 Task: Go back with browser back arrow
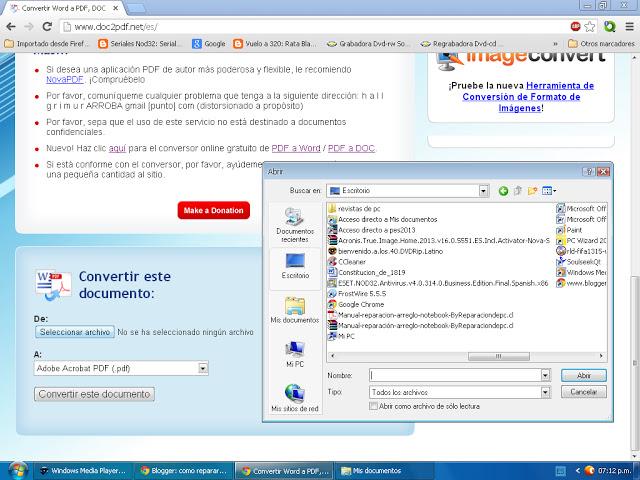click(11, 27)
